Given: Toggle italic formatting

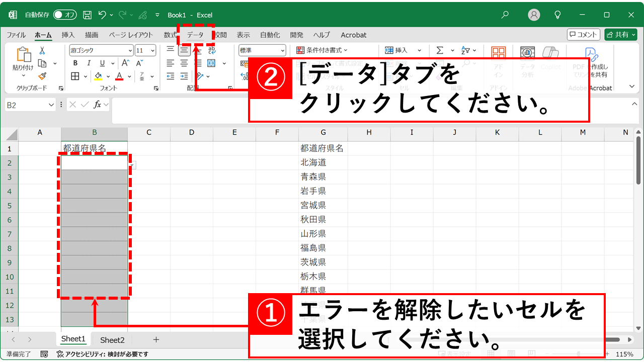Looking at the screenshot, I should pos(89,63).
